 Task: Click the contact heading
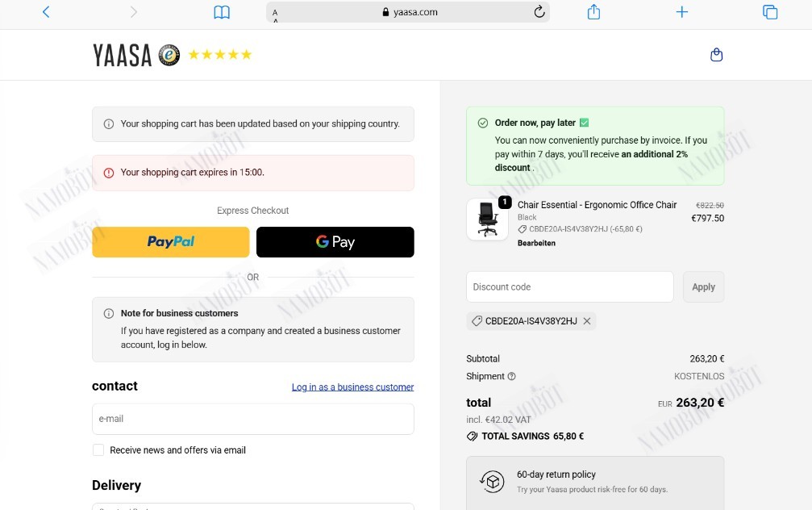[115, 386]
